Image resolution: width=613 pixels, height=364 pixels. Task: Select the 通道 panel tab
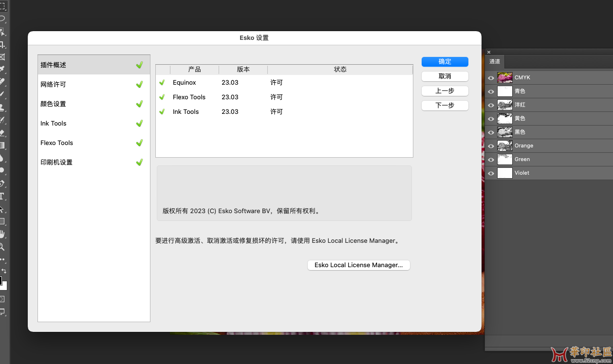pos(495,62)
